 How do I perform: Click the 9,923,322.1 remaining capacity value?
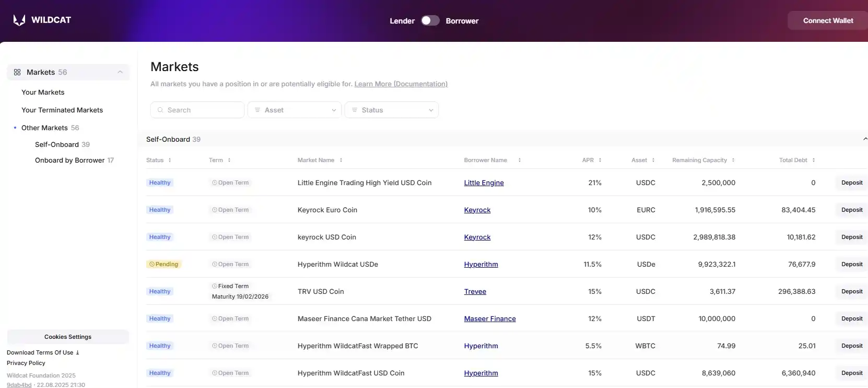pyautogui.click(x=717, y=264)
